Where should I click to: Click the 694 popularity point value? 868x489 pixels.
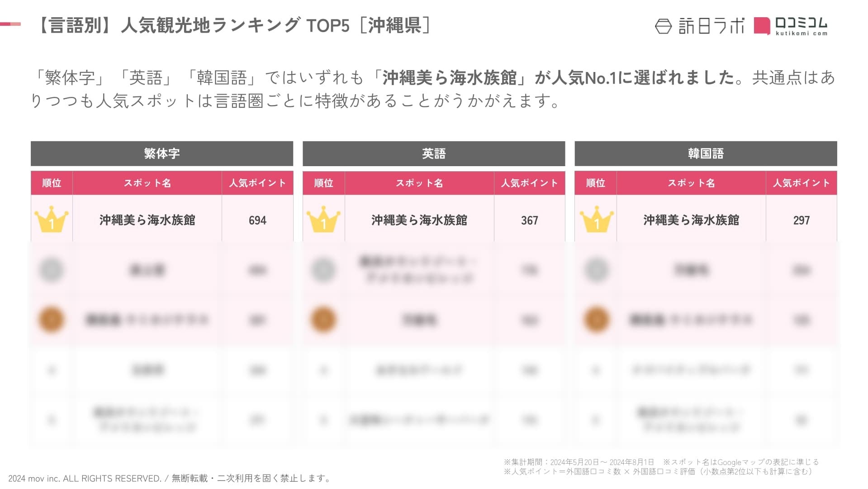(x=257, y=221)
